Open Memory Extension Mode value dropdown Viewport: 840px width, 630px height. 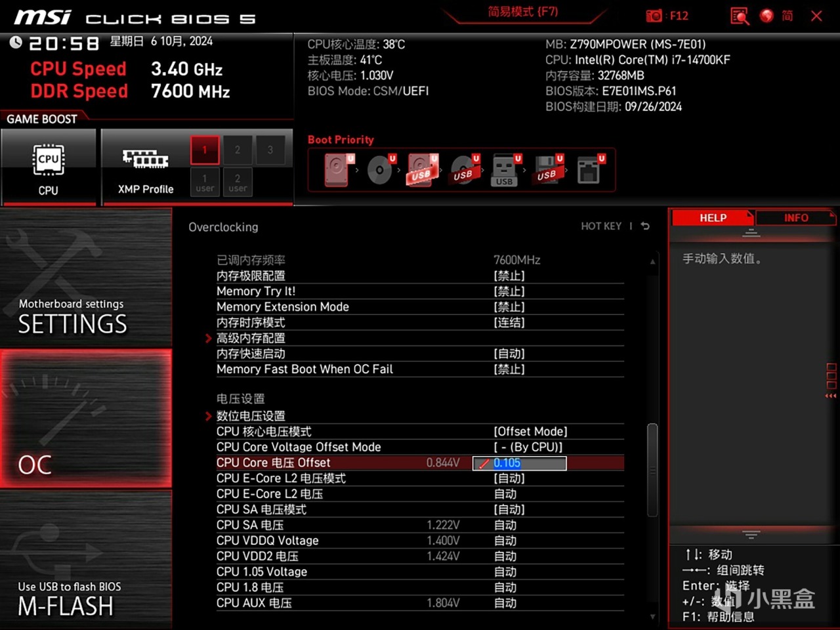coord(509,307)
